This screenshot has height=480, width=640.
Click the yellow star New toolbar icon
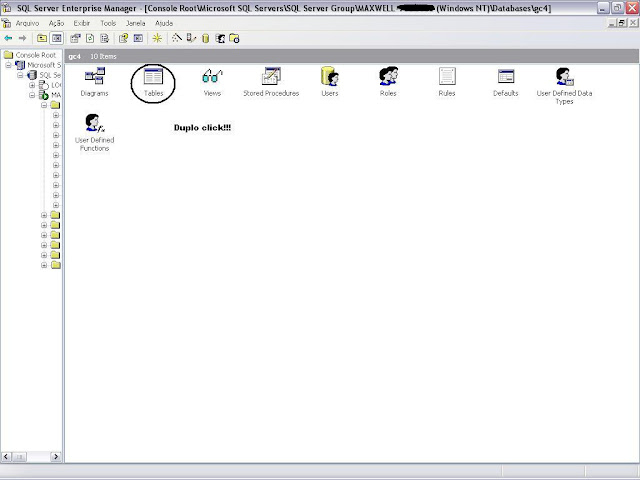pyautogui.click(x=157, y=38)
